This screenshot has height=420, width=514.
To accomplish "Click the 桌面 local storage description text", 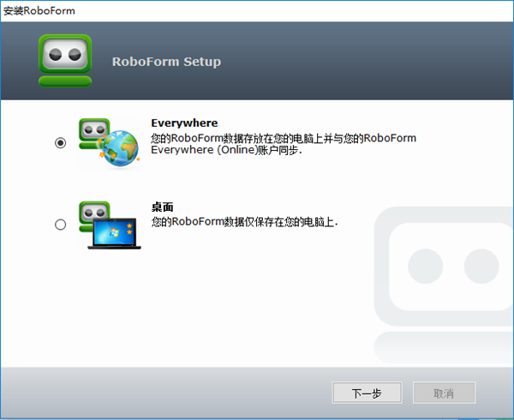I will pyautogui.click(x=244, y=221).
